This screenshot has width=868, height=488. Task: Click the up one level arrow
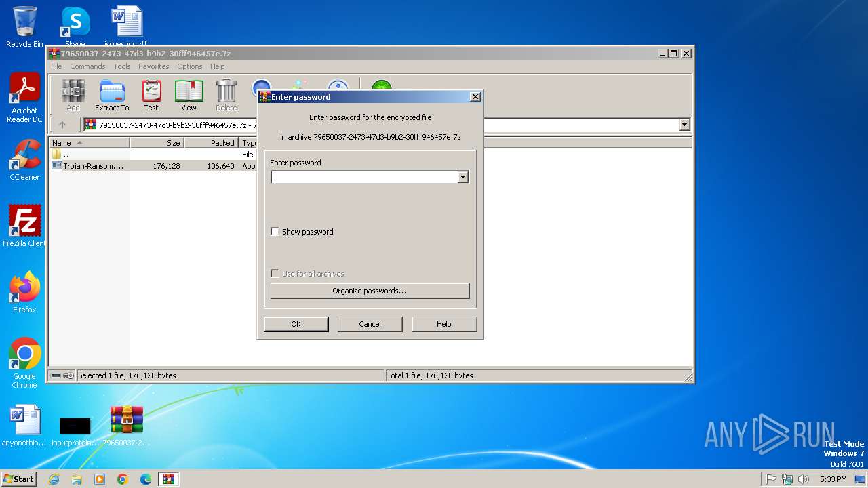click(x=62, y=125)
